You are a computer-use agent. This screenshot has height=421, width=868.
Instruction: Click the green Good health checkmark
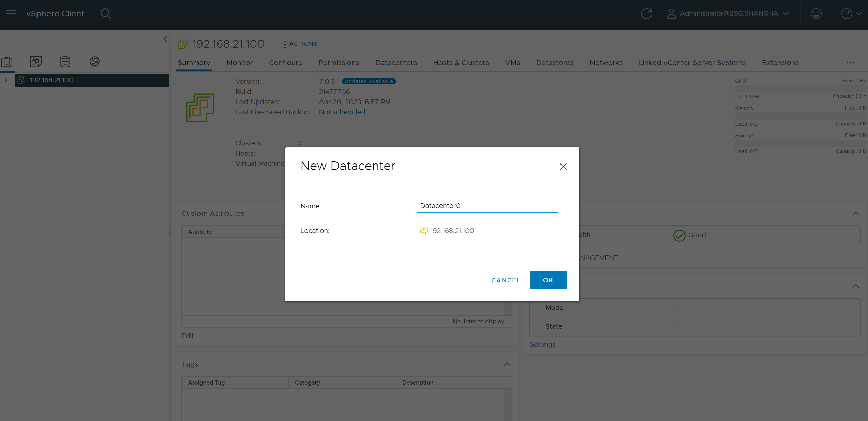pyautogui.click(x=679, y=235)
